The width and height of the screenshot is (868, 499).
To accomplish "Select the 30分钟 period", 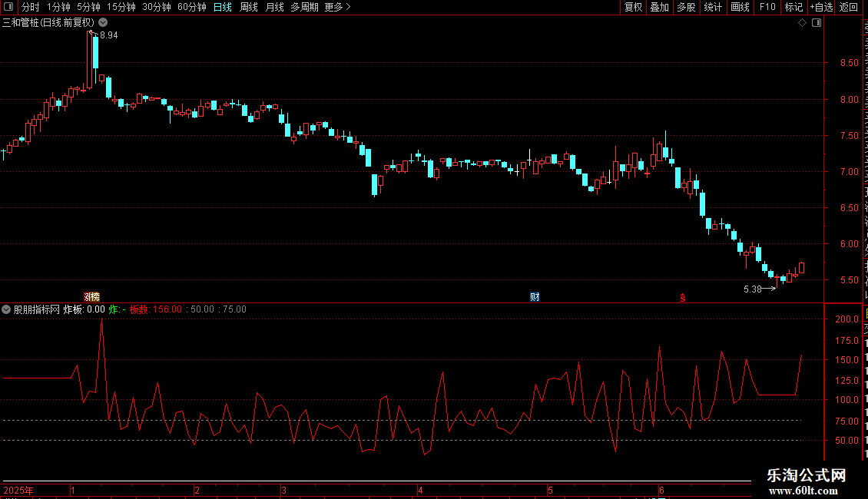I will point(156,7).
